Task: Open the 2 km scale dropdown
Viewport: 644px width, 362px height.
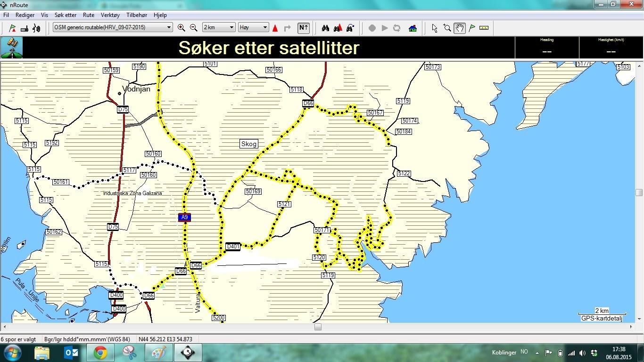Action: [219, 27]
